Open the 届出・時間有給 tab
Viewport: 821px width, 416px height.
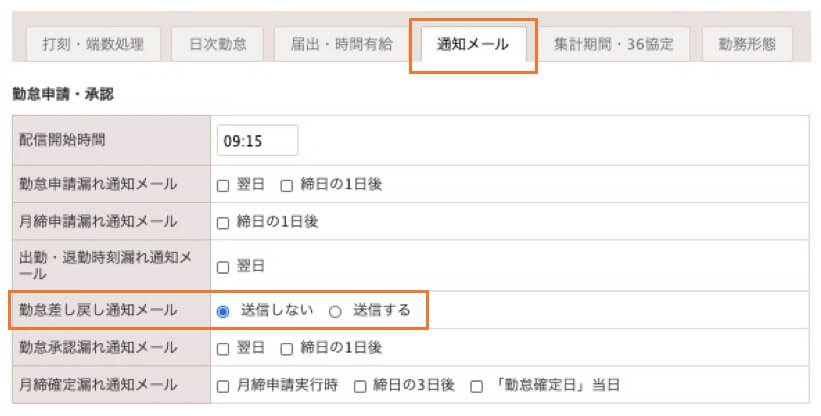[x=341, y=44]
